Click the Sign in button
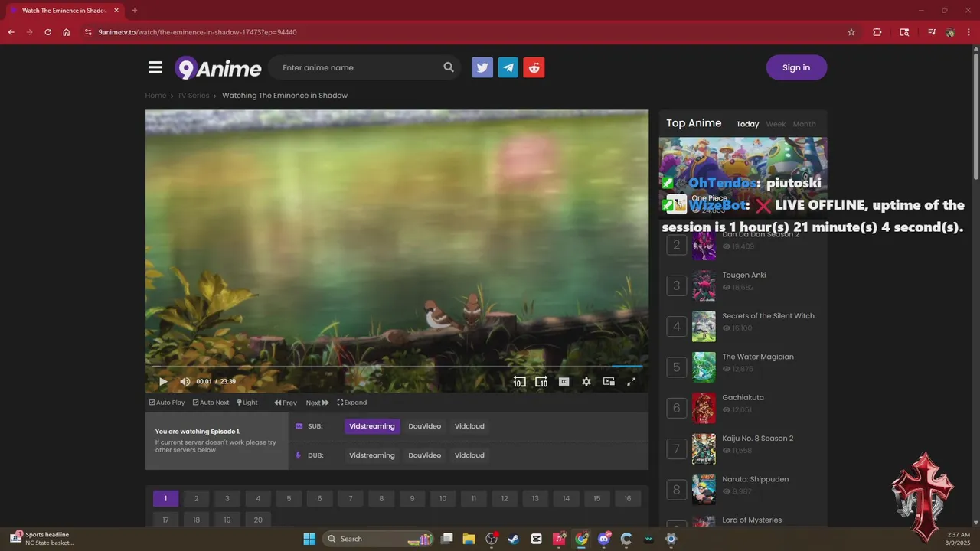Screen dimensions: 980x551 pos(796,67)
